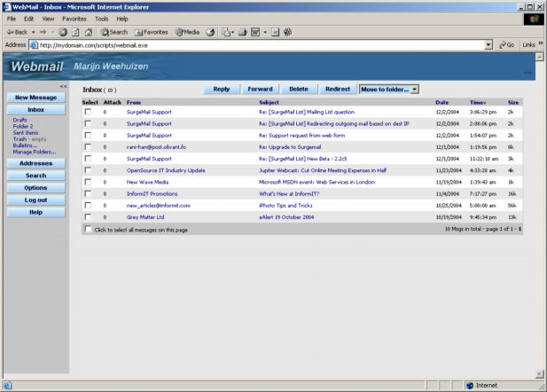
Task: Click inside the Address URL field
Action: point(257,44)
